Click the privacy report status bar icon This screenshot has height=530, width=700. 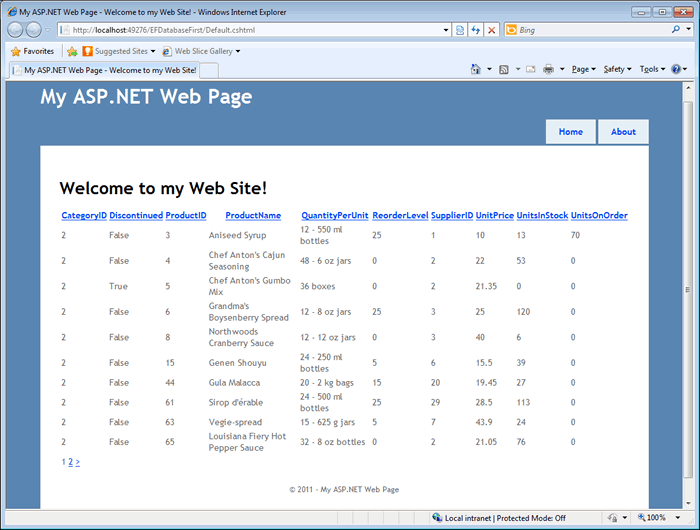(x=612, y=517)
